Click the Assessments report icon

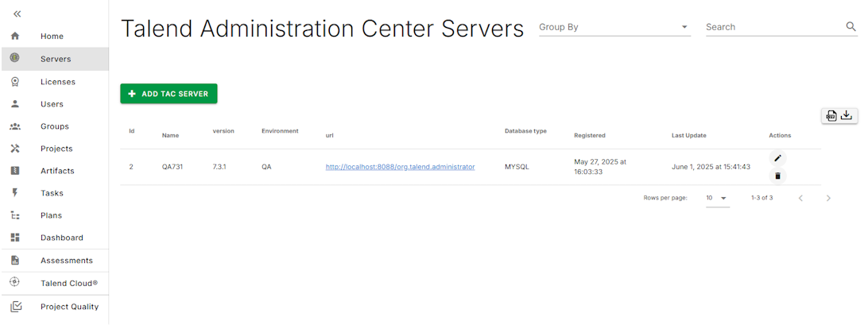pyautogui.click(x=15, y=260)
